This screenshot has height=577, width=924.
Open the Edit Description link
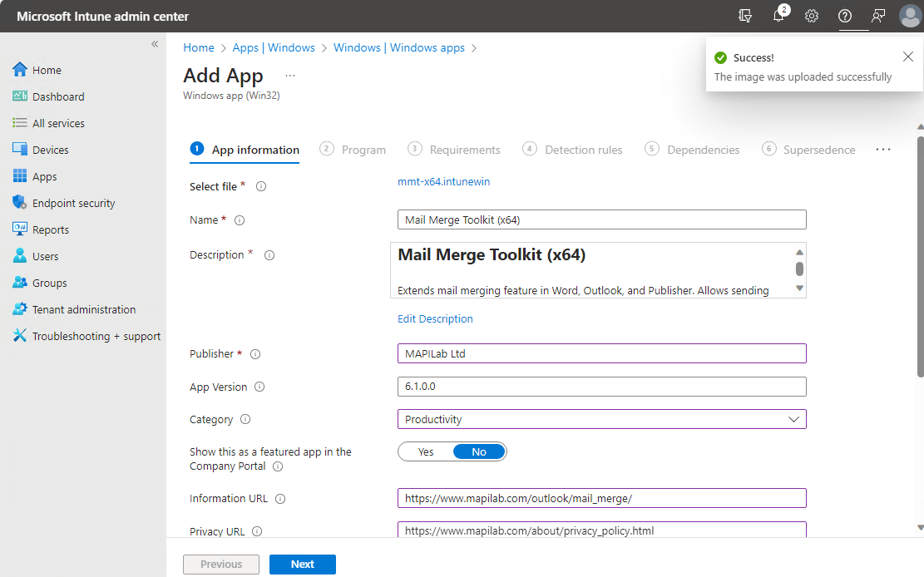click(x=435, y=319)
